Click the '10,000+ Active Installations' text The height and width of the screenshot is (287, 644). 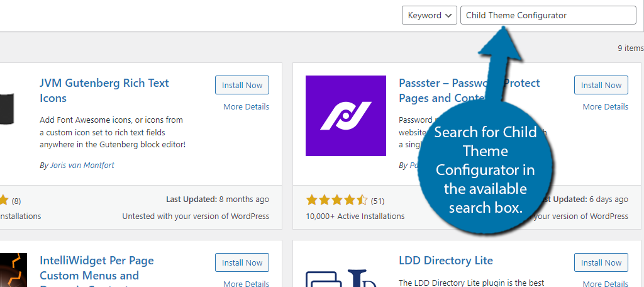coord(355,217)
